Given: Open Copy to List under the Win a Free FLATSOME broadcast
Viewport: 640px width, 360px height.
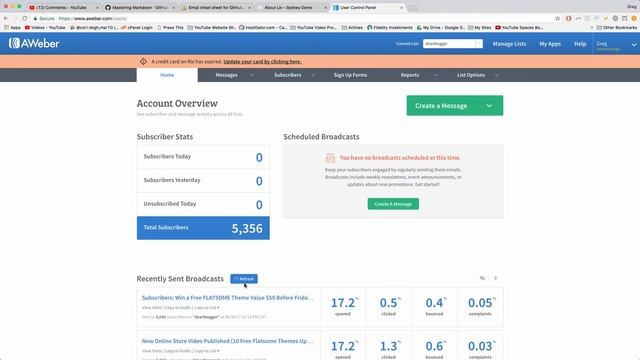Looking at the screenshot, I should 207,307.
